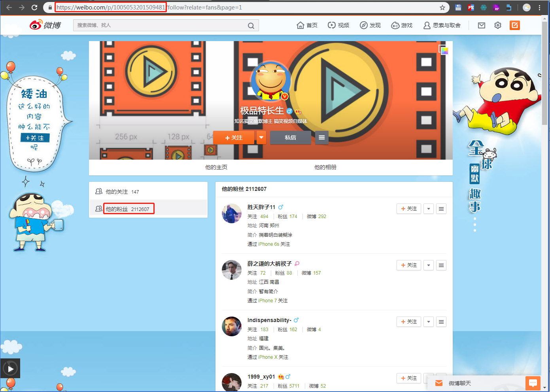Click the Chrome profile avatar icon
Viewport: 550px width, 392px height.
click(x=527, y=8)
